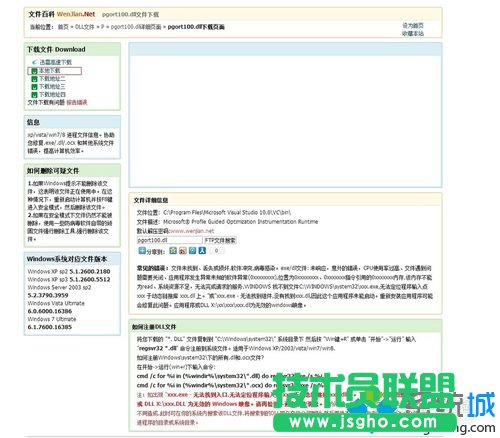This screenshot has height=438, width=500.
Task: Click the Windows Vista Ultimate text
Action: click(x=56, y=303)
